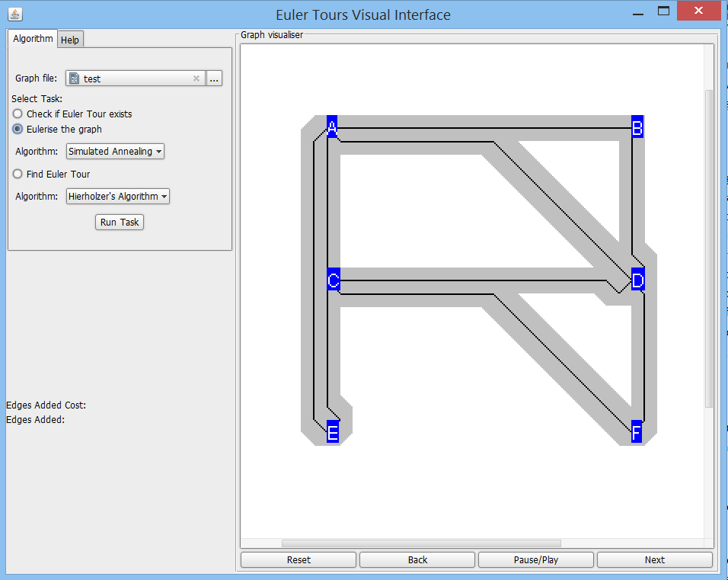Open the Hierholzer's Algorithm dropdown
Image resolution: width=728 pixels, height=580 pixels.
pyautogui.click(x=118, y=197)
